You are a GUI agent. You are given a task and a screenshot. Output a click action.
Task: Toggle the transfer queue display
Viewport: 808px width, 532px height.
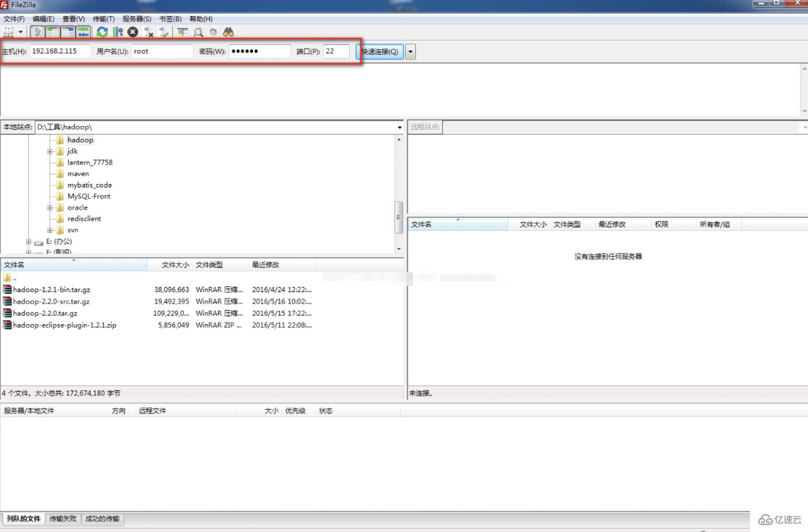[83, 32]
